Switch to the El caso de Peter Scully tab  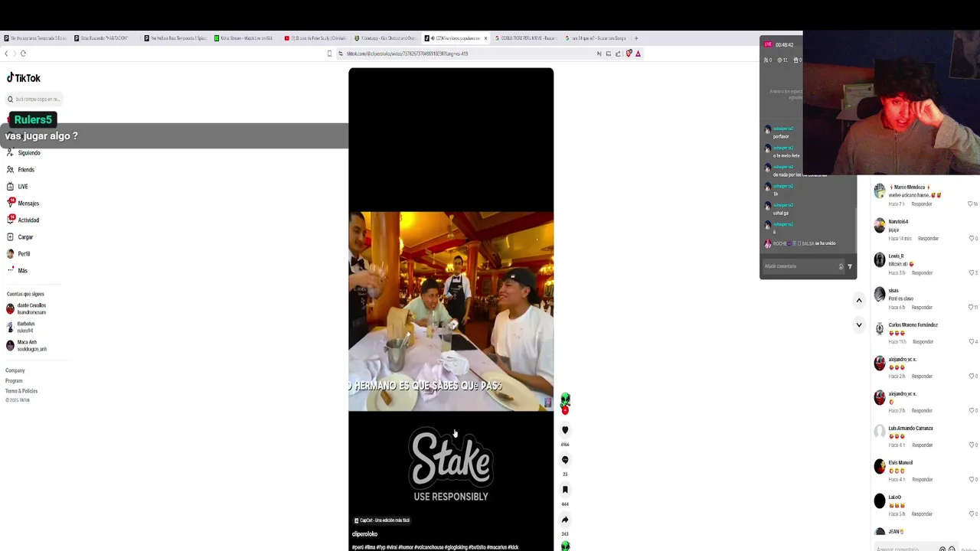coord(315,38)
